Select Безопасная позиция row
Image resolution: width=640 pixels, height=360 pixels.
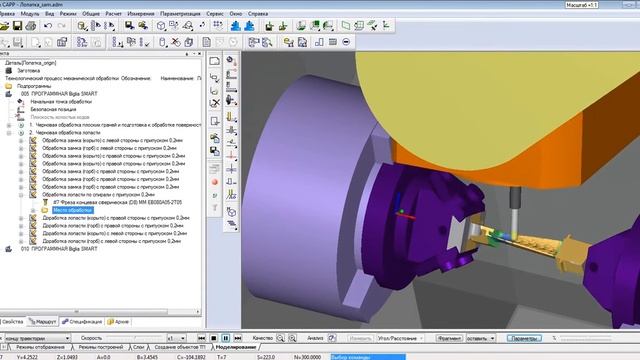[53, 109]
